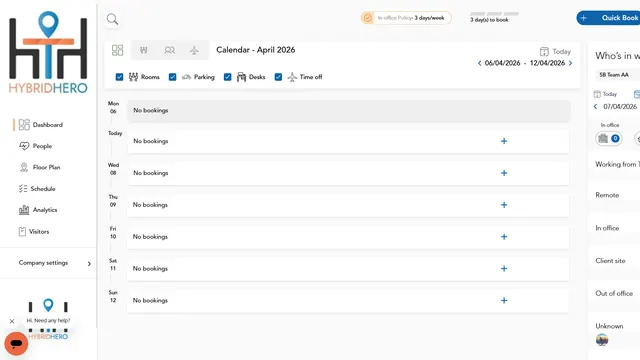Screen dimensions: 640x360
Task: Toggle the Parking checkbox filter
Action: point(173,77)
